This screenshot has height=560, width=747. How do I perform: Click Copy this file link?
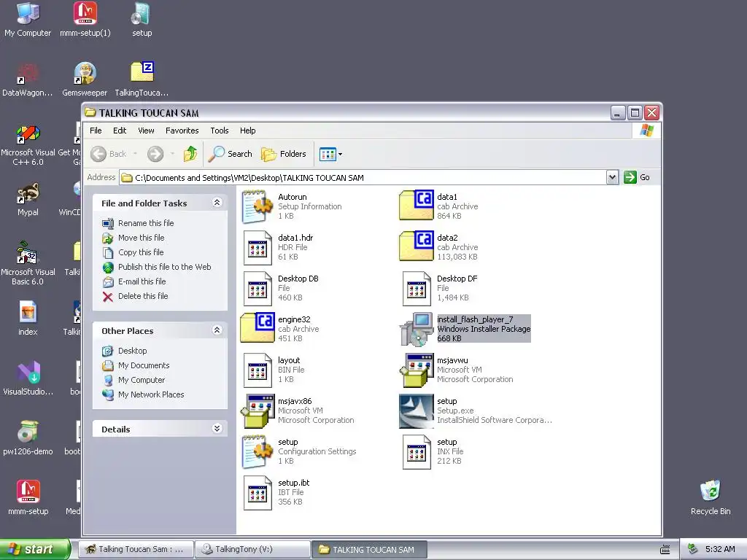[x=141, y=252]
